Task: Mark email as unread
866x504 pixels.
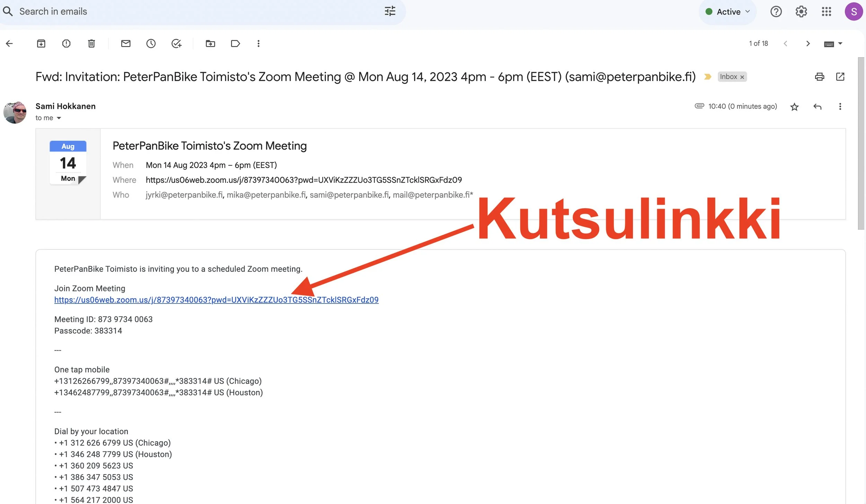Action: [x=126, y=44]
